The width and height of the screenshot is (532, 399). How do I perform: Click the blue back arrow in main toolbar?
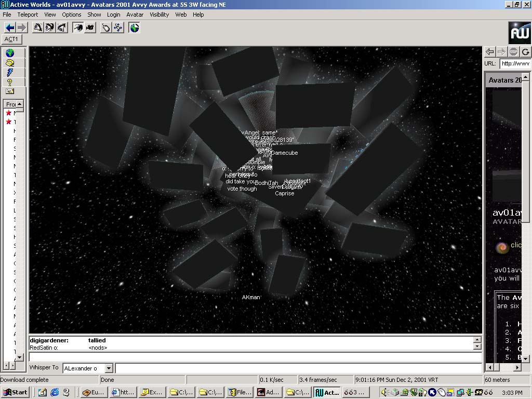(x=9, y=28)
